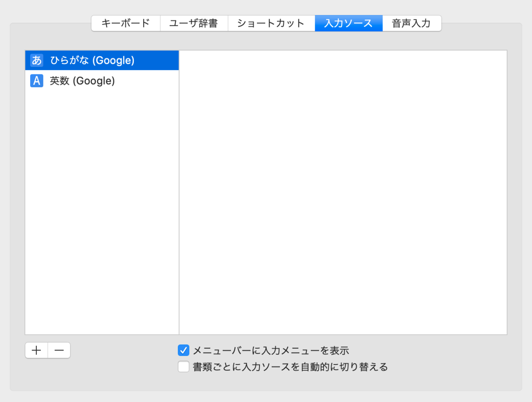Switch to the ユーザ辞書 tab
Screen dimensions: 532x402
coord(194,23)
